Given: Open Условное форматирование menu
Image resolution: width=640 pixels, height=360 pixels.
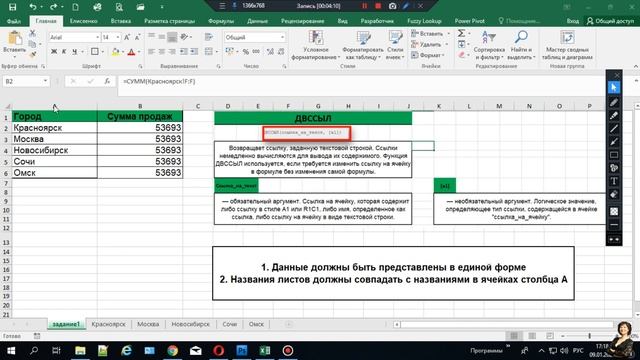Looking at the screenshot, I should 316,45.
